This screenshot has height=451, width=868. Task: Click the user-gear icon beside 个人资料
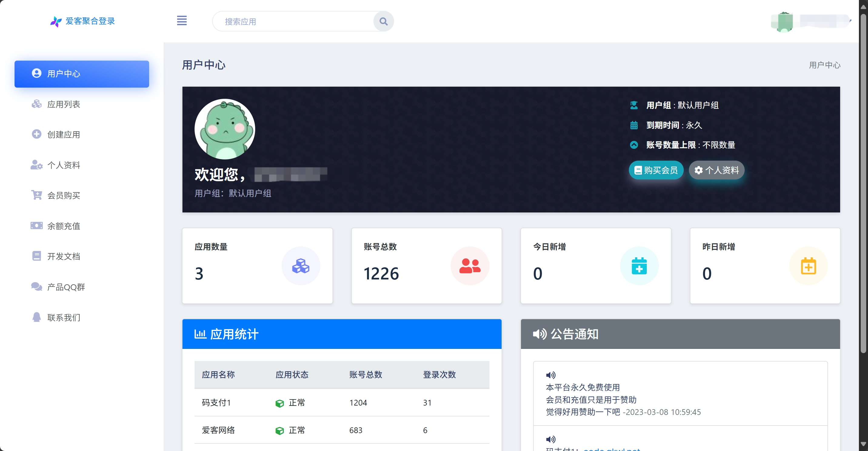[36, 165]
